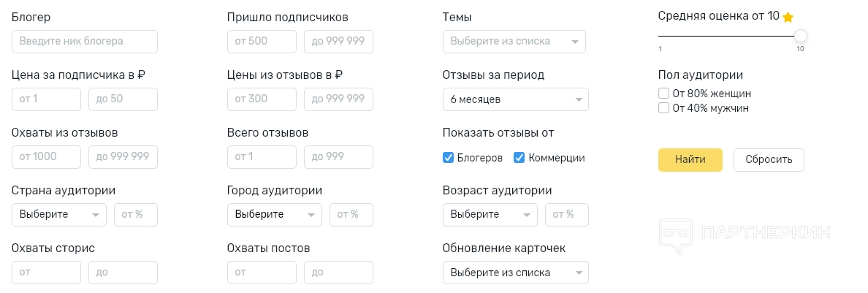
Task: Open the Темы dropdown list
Action: (514, 42)
